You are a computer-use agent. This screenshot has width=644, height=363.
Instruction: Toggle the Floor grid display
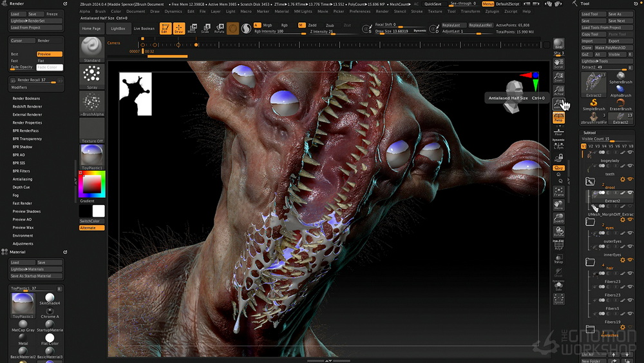[558, 132]
